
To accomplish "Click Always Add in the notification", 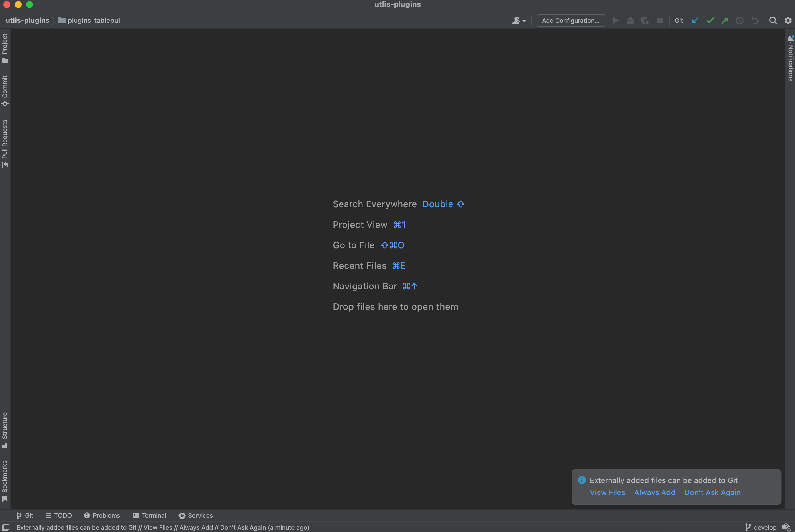I will (655, 492).
